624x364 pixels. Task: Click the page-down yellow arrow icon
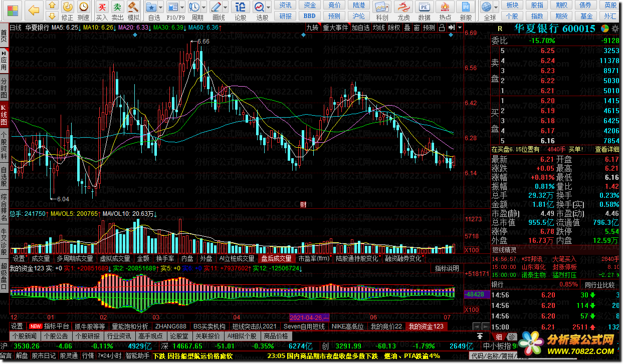[52, 17]
